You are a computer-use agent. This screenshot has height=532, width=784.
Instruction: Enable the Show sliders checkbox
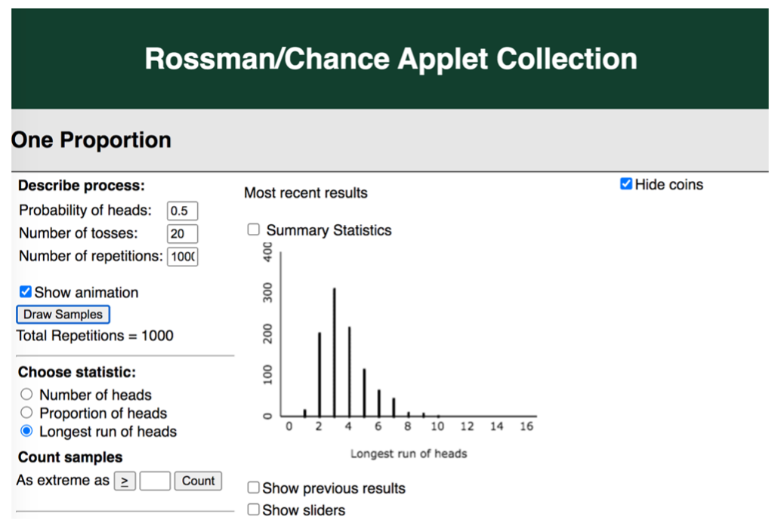click(x=254, y=510)
